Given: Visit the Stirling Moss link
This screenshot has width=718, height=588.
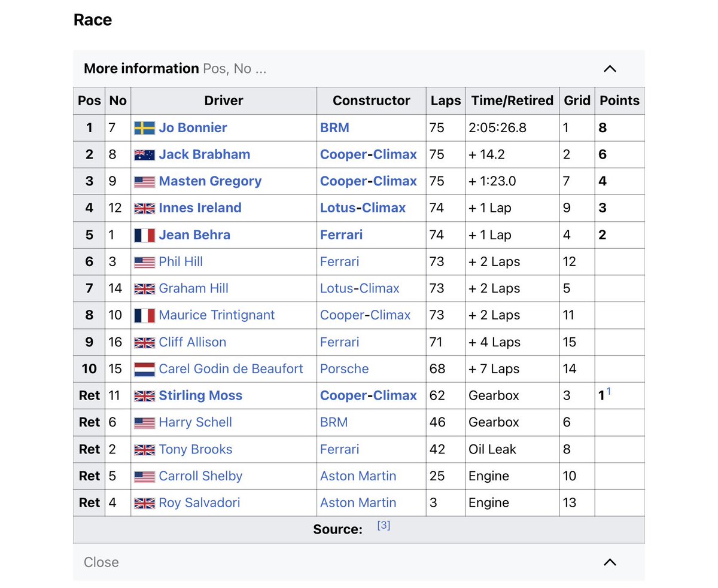Looking at the screenshot, I should point(200,395).
